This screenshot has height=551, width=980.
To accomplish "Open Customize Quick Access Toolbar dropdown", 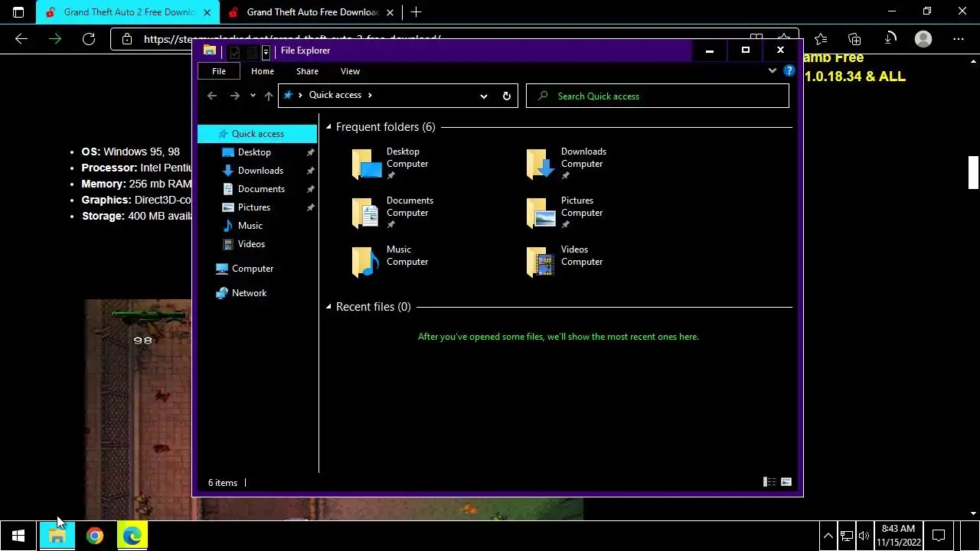I will tap(266, 52).
